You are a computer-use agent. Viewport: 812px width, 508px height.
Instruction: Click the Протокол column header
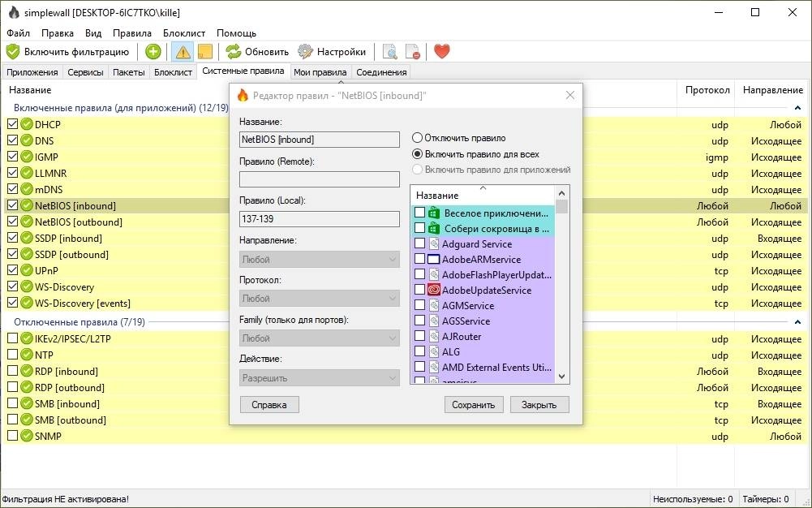point(707,90)
